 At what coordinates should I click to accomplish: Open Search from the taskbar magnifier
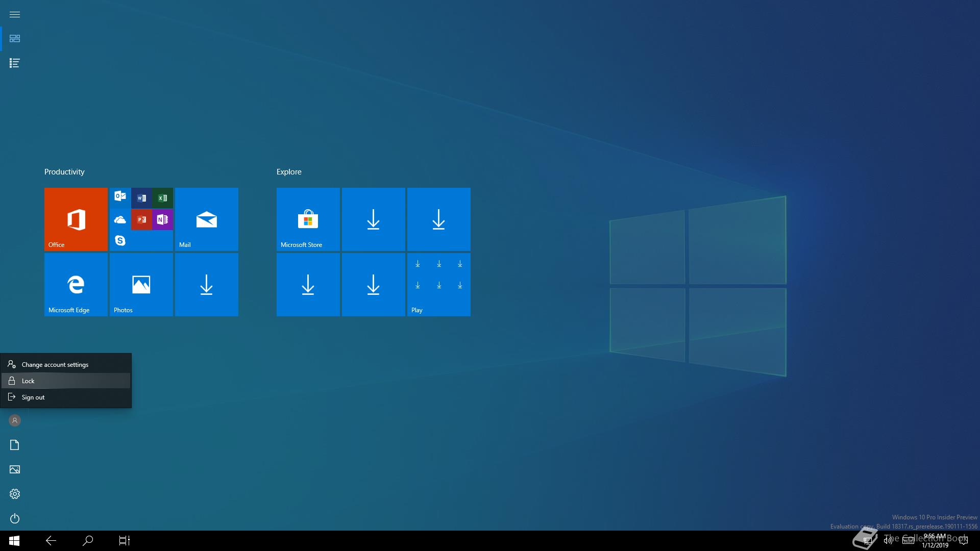[x=88, y=541]
